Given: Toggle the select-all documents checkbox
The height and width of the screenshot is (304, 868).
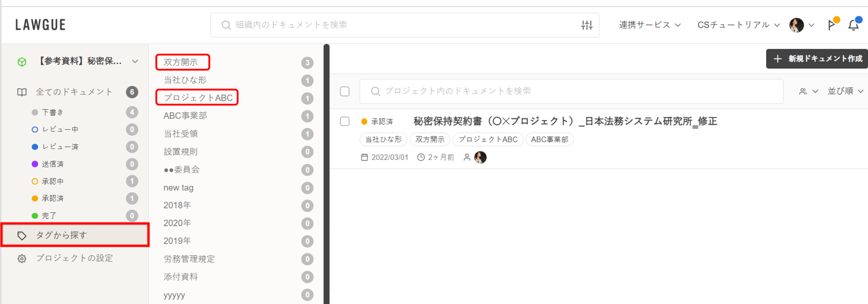Looking at the screenshot, I should pos(345,92).
